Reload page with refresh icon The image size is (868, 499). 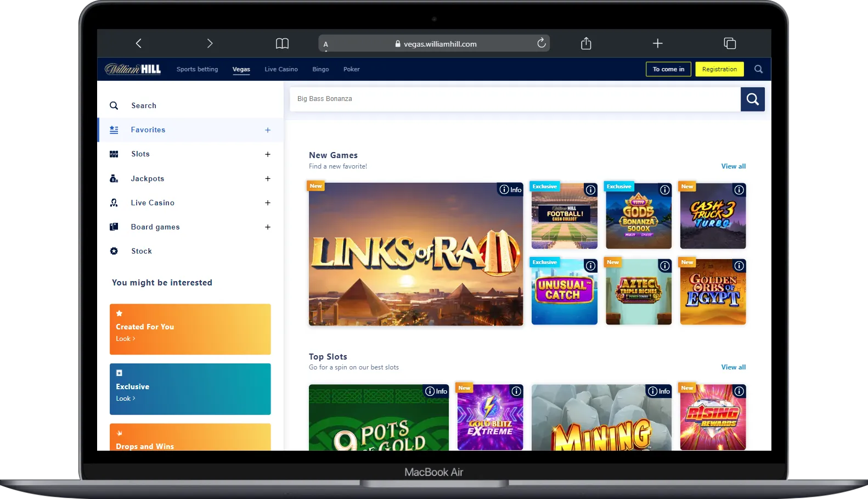click(x=542, y=43)
